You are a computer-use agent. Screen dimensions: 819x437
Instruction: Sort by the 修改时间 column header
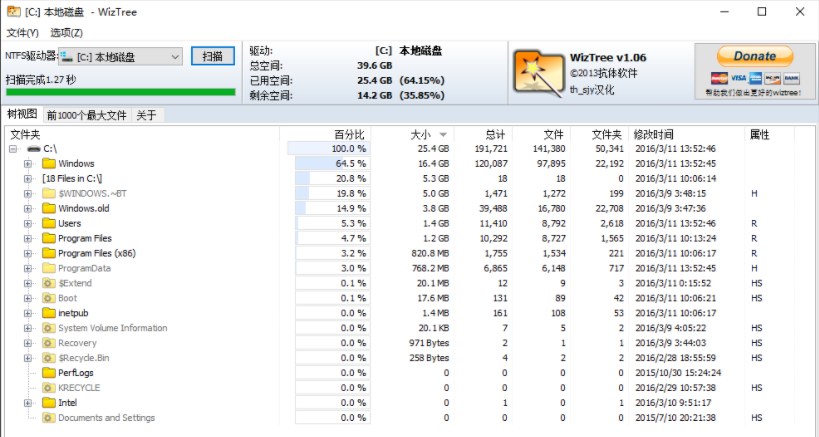click(x=686, y=135)
